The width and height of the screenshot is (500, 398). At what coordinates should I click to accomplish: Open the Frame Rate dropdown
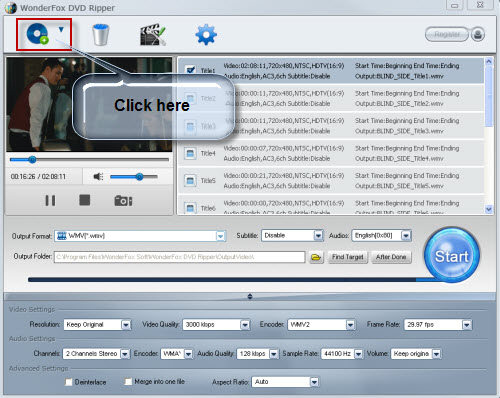pyautogui.click(x=467, y=325)
